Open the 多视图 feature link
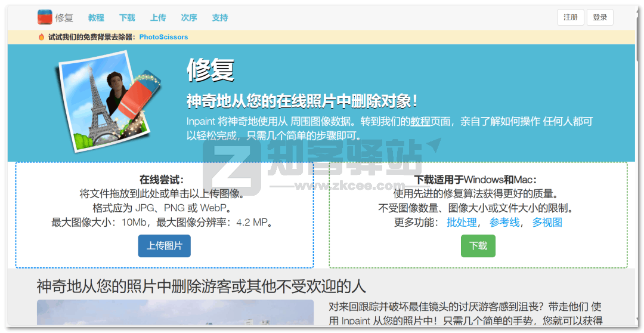This screenshot has width=644, height=333. pyautogui.click(x=547, y=223)
